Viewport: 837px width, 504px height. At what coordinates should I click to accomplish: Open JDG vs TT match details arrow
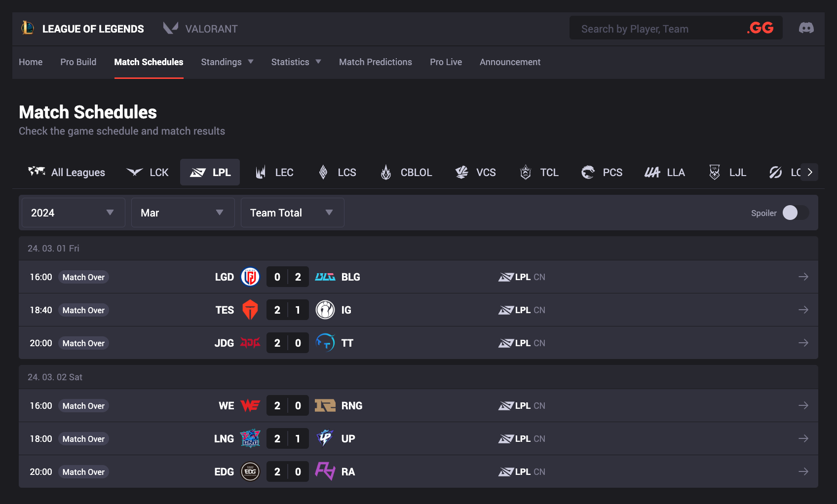pyautogui.click(x=803, y=343)
